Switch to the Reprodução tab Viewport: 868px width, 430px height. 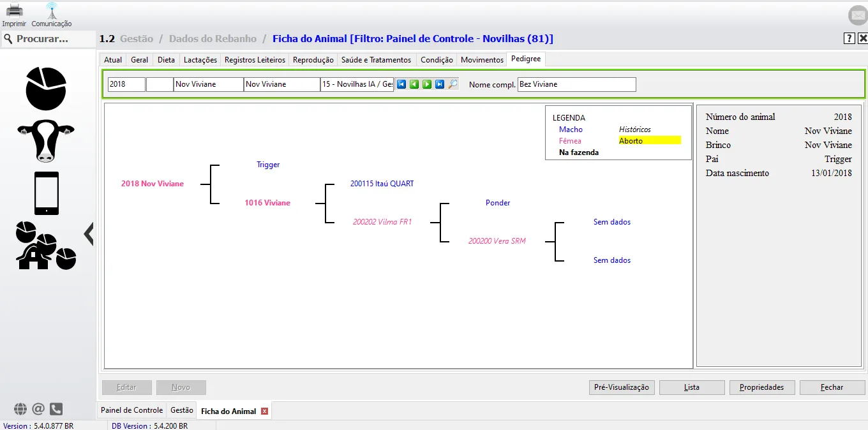pos(313,59)
